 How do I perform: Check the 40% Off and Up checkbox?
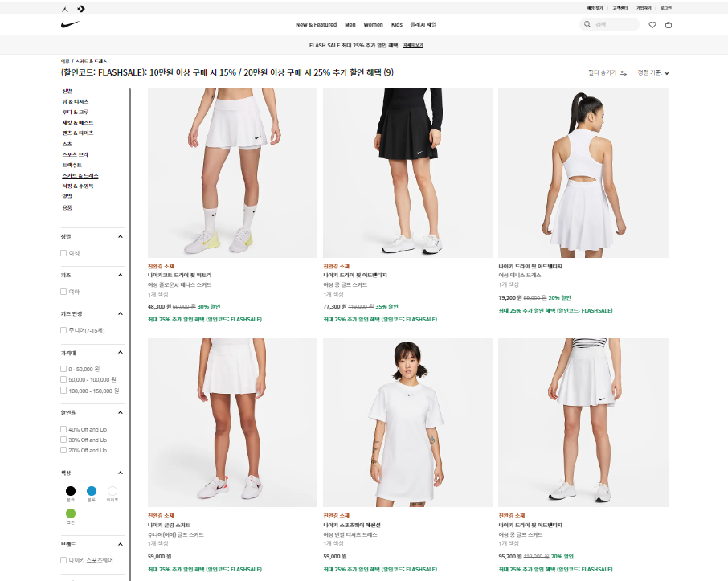tap(63, 429)
